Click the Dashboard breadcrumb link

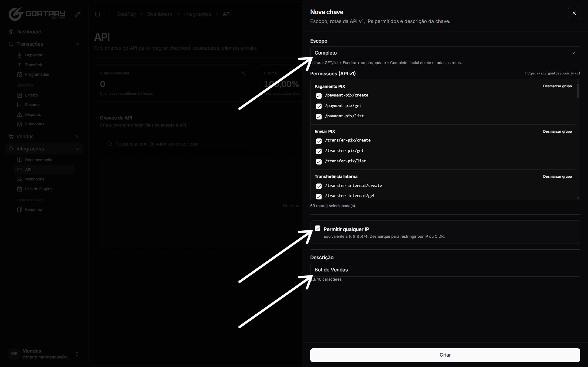coord(160,14)
